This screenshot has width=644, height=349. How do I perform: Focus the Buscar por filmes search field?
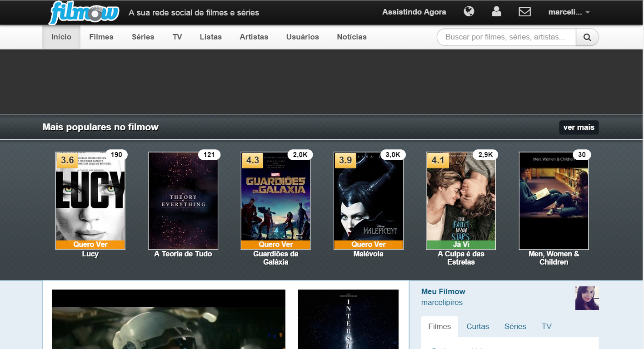507,37
